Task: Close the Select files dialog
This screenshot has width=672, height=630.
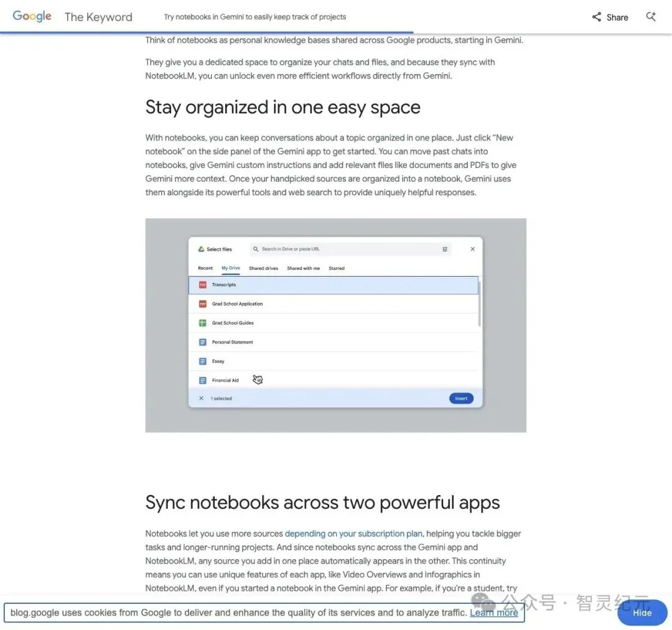Action: coord(472,248)
